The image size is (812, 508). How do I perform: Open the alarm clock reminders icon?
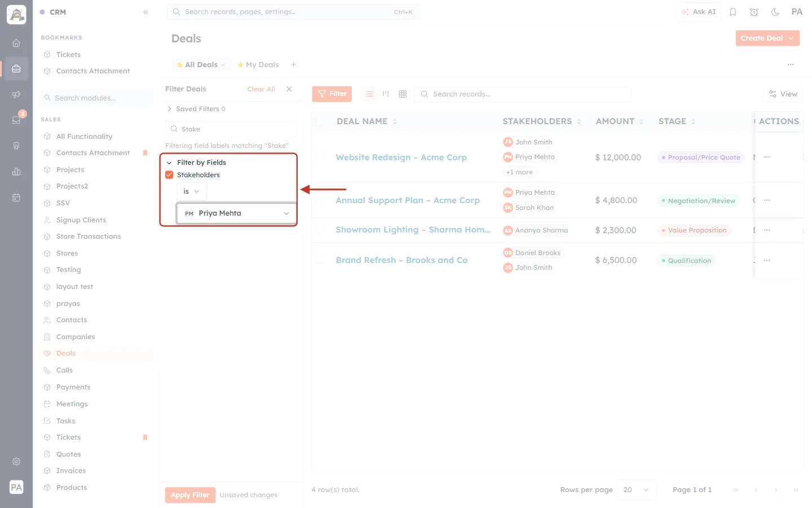pyautogui.click(x=754, y=12)
